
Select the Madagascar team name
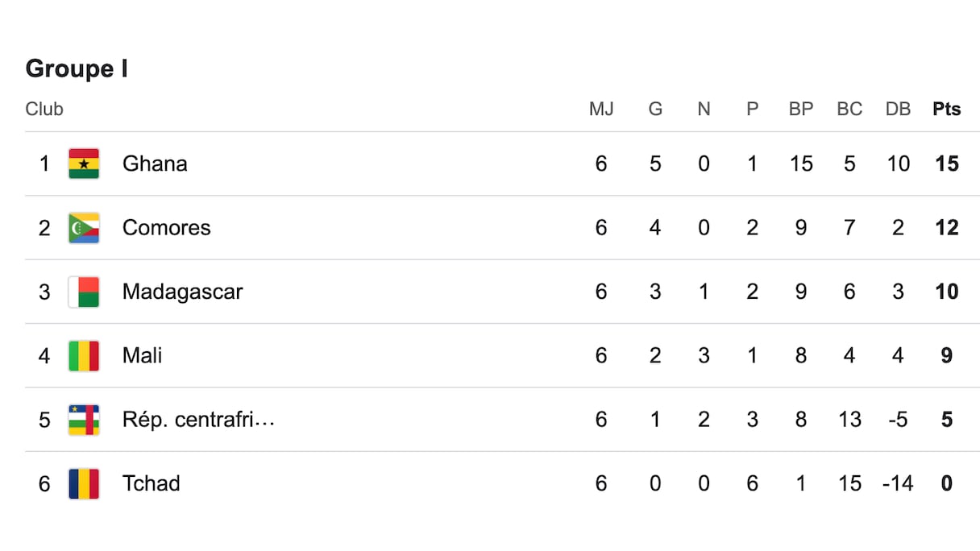tap(182, 292)
